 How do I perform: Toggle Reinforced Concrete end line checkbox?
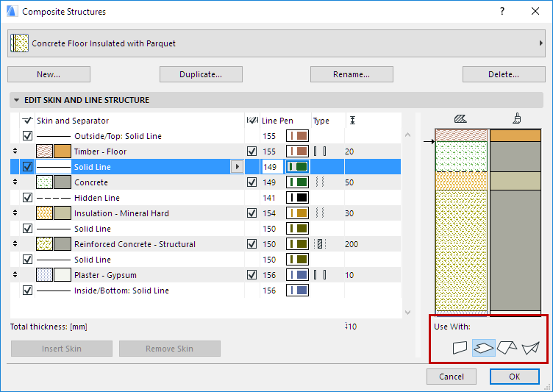point(251,244)
